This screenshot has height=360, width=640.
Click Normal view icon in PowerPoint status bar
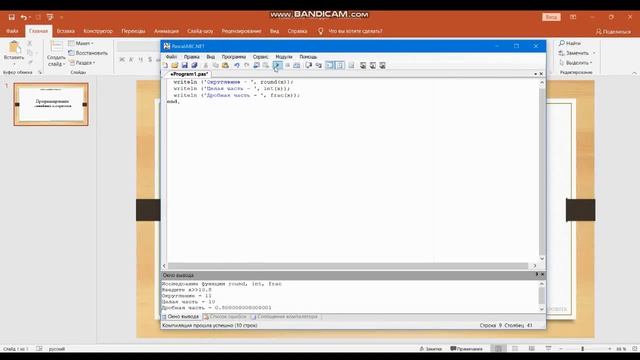coord(498,349)
